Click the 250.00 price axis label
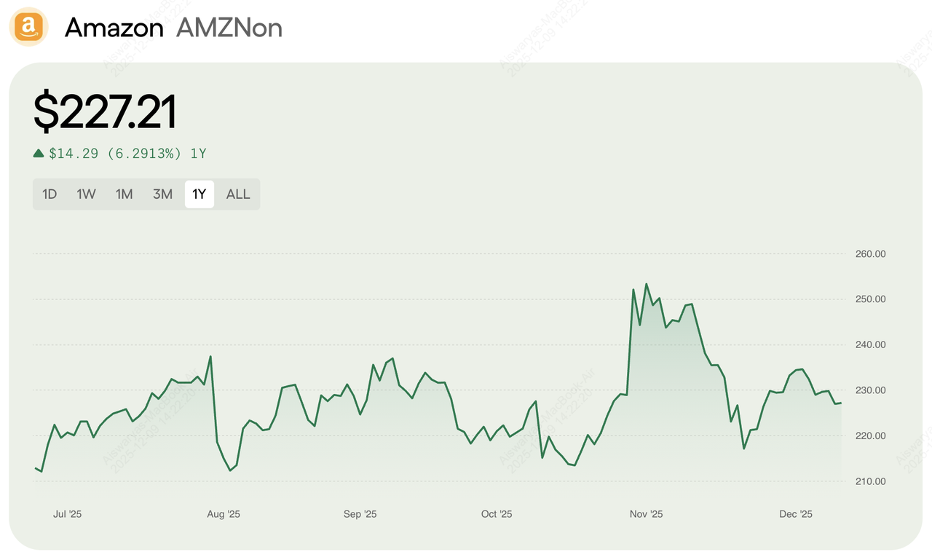The image size is (932, 560). point(870,299)
